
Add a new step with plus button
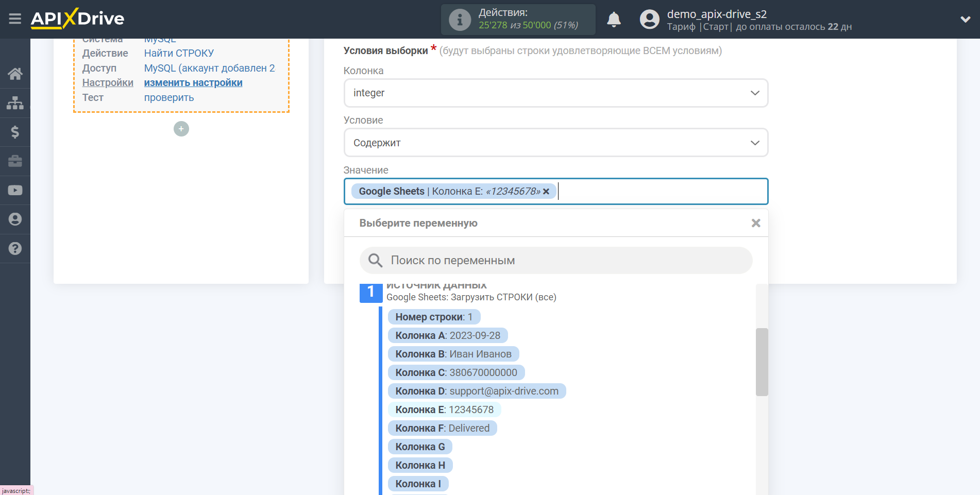pyautogui.click(x=181, y=129)
